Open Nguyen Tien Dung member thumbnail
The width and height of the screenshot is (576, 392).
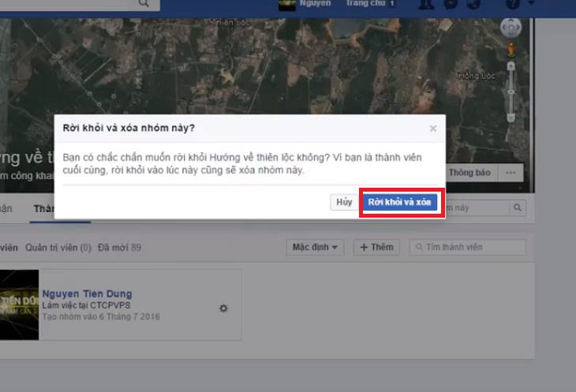click(x=19, y=304)
